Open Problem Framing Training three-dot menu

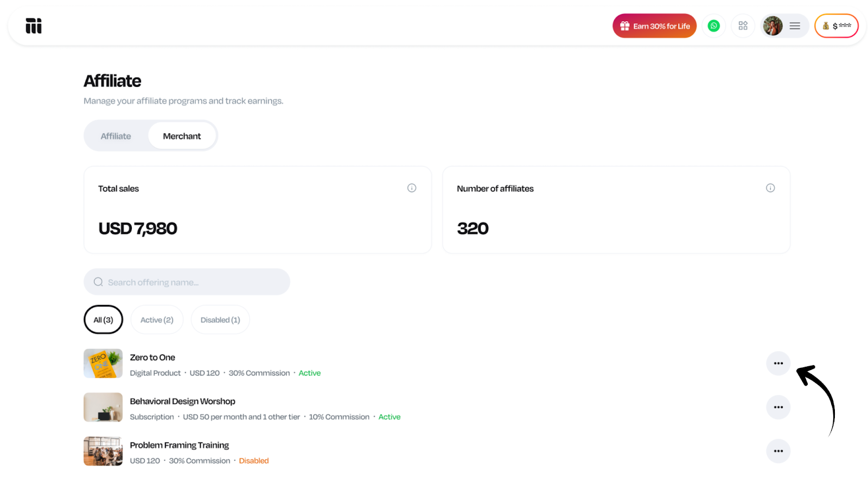tap(778, 451)
